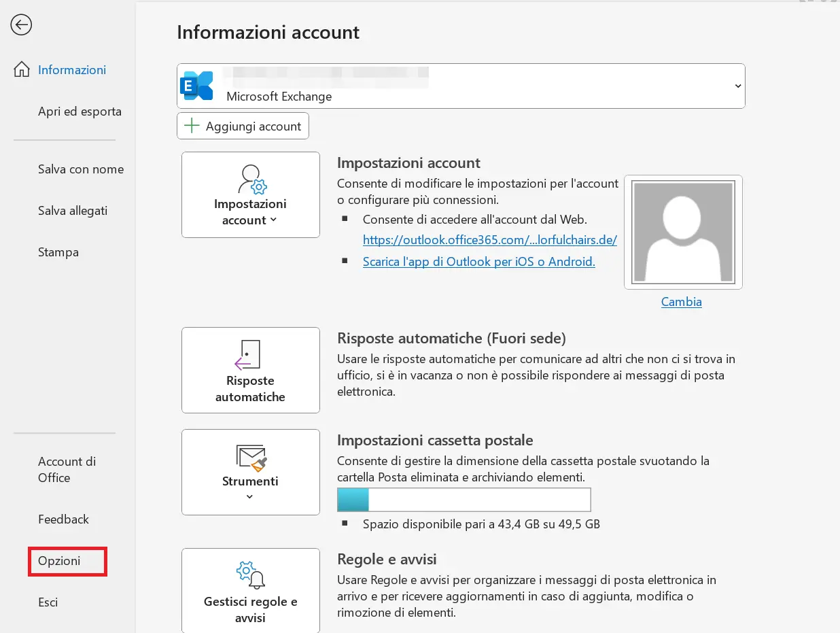
Task: Open Apri ed esporta section
Action: pyautogui.click(x=80, y=112)
